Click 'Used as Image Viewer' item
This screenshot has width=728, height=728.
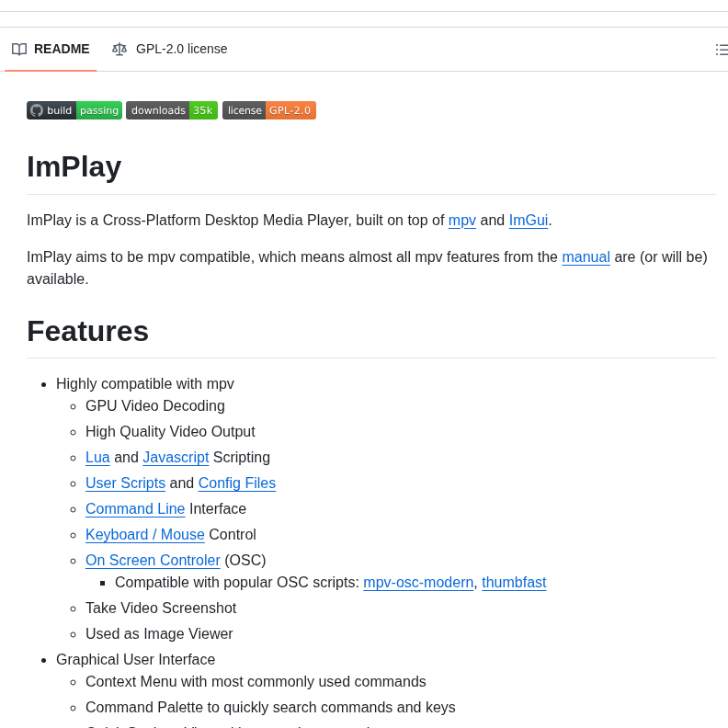(159, 633)
